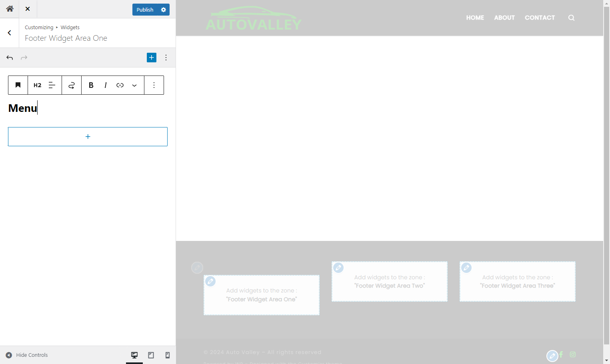Click the Menu heading text
Screen dimensions: 610x364
tap(23, 108)
